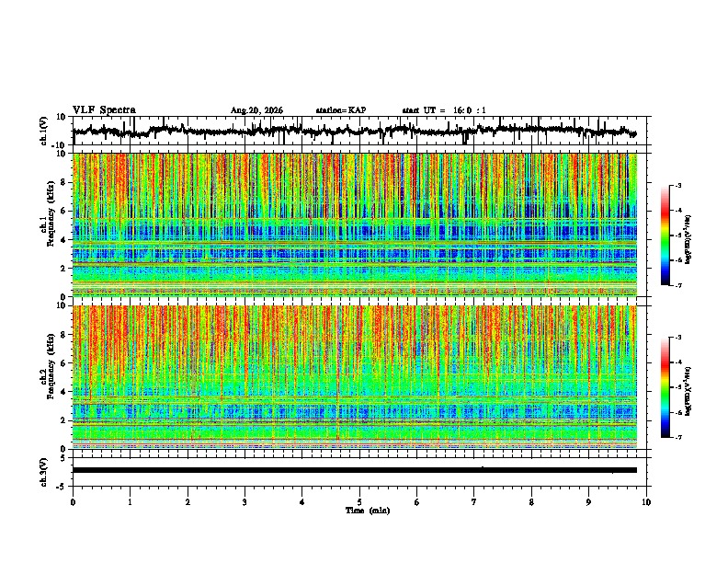Click inside the ch.1 spectrogram
Screen dimensions: 728x563
click(x=355, y=224)
